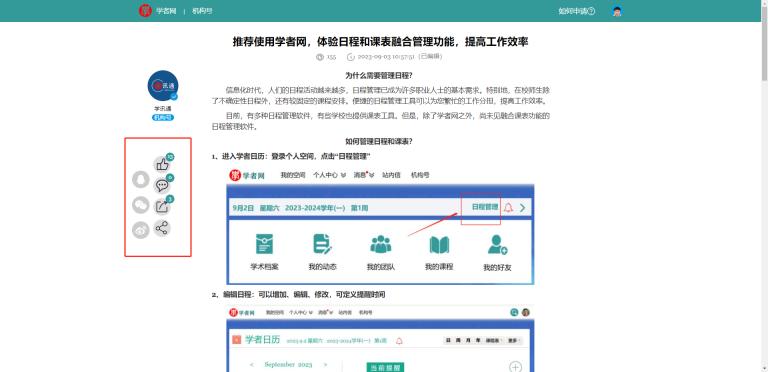Image resolution: width=768 pixels, height=372 pixels.
Task: Click the red 学者网 logo icon
Action: (x=145, y=10)
